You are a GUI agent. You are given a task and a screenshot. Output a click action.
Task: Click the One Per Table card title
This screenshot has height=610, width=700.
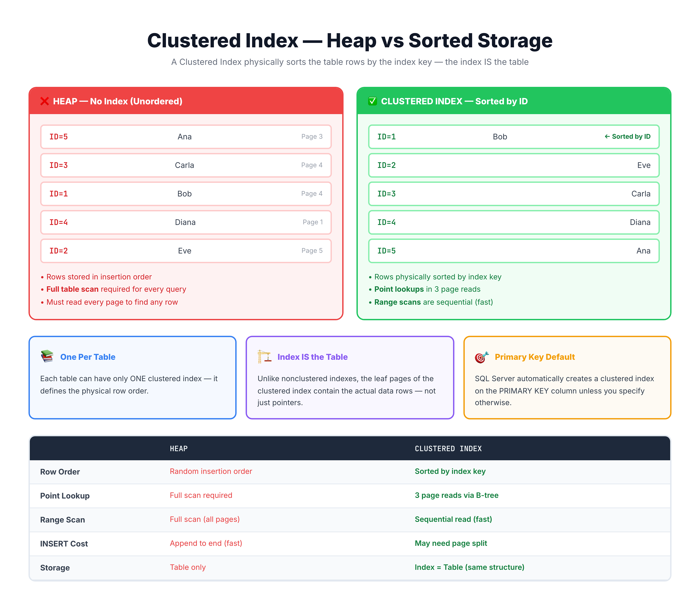tap(88, 357)
